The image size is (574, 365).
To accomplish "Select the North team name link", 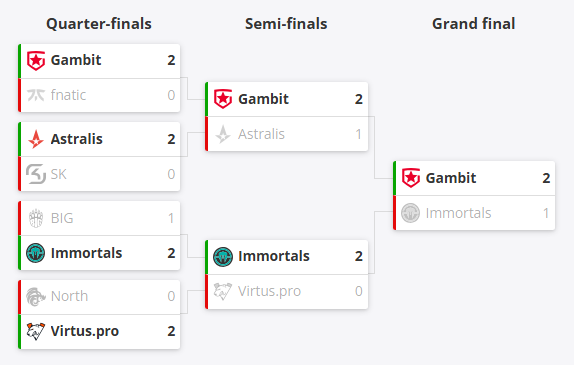I will [70, 296].
